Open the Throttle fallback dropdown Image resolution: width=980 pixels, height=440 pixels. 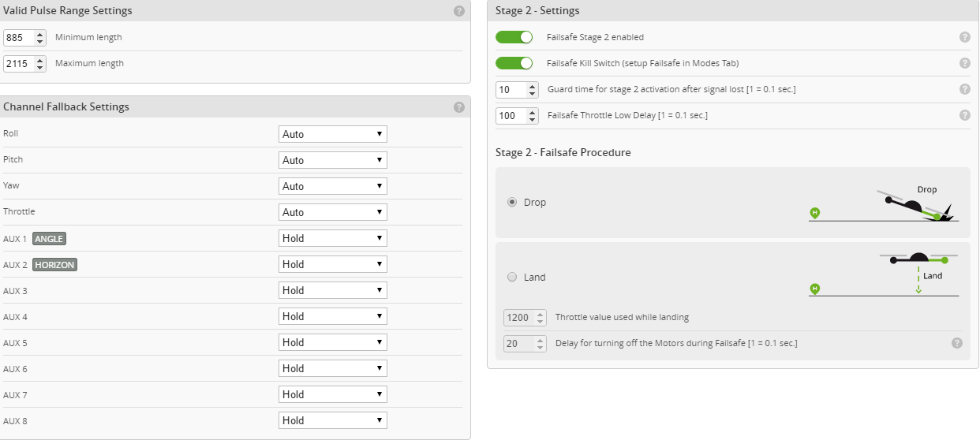click(x=333, y=212)
